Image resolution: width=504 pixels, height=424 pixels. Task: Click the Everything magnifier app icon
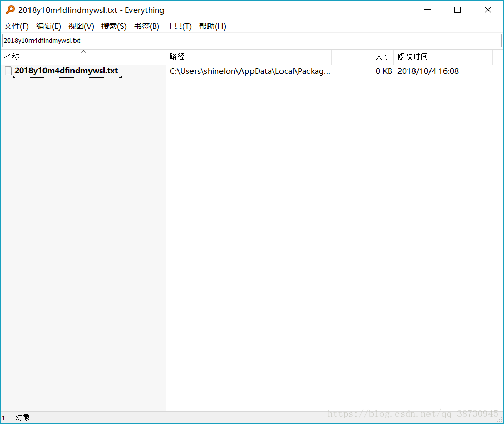pos(10,10)
